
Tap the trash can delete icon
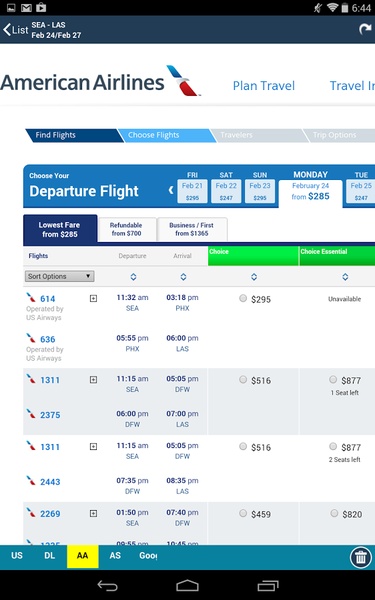(360, 558)
